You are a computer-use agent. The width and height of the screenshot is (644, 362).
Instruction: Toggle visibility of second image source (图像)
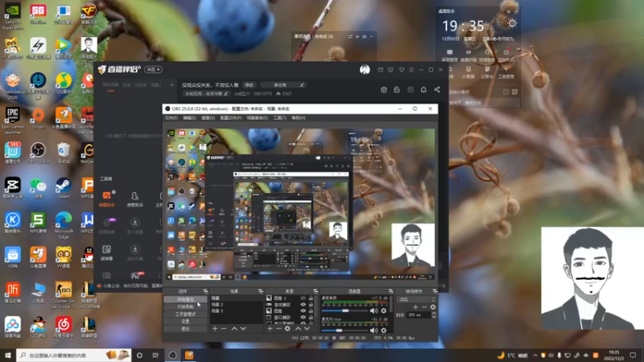click(x=303, y=311)
